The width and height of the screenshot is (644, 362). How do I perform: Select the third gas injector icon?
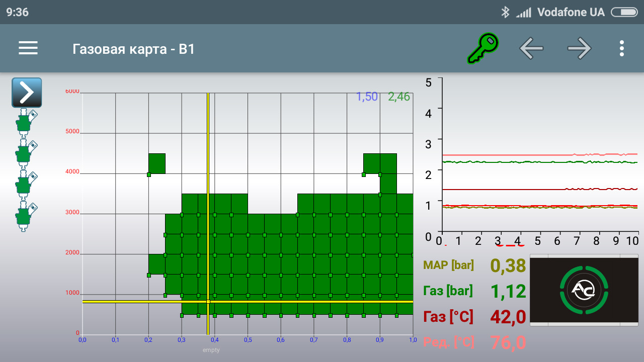(x=26, y=186)
